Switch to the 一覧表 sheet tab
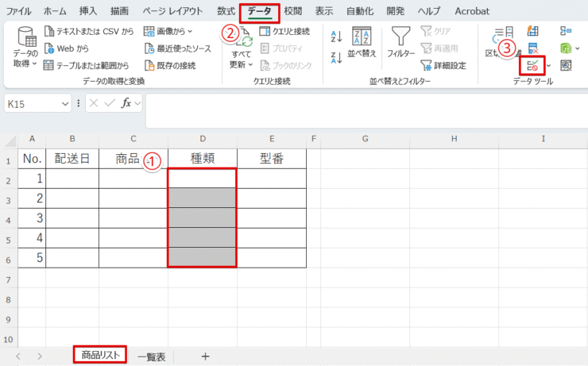 152,356
